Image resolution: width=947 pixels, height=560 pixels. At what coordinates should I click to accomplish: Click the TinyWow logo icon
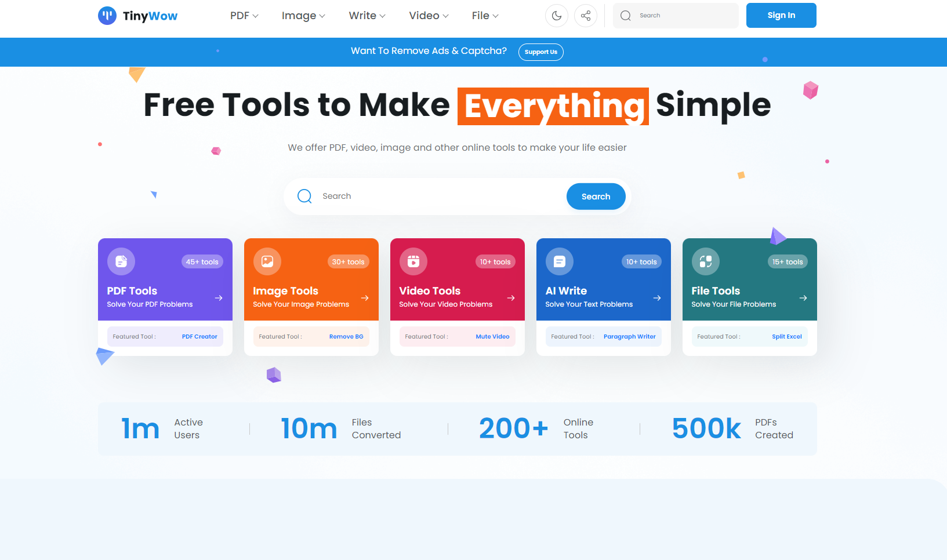tap(107, 16)
